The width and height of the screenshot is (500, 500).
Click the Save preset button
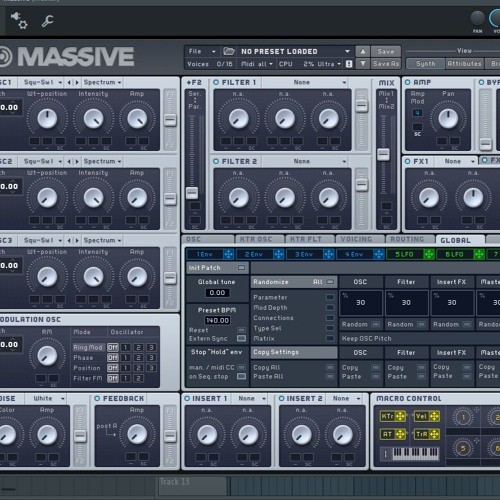point(386,51)
